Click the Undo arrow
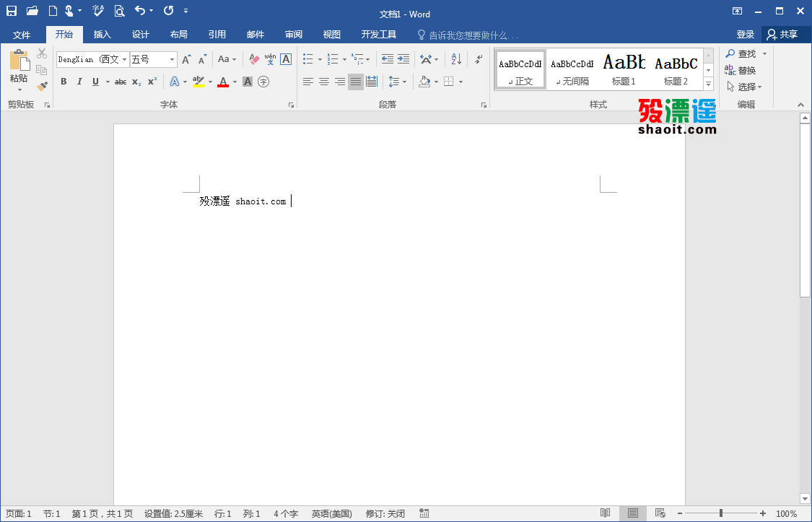The width and height of the screenshot is (812, 522). pyautogui.click(x=140, y=10)
